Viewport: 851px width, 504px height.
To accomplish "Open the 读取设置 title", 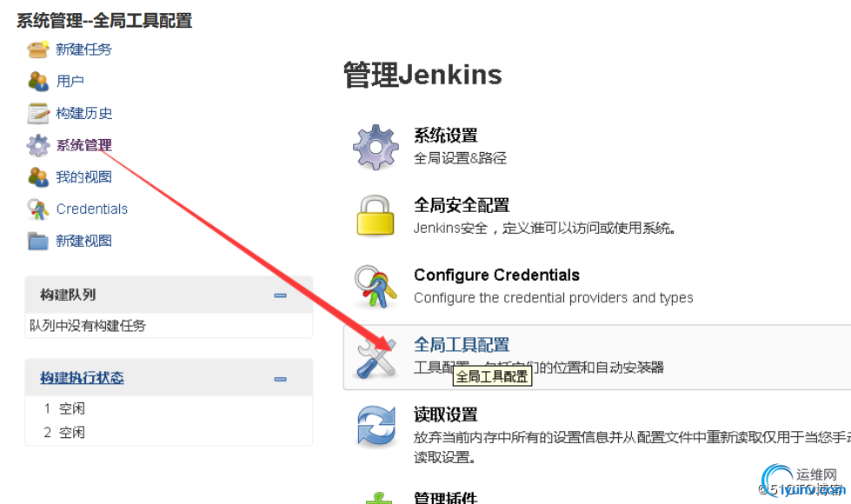I will tap(446, 415).
